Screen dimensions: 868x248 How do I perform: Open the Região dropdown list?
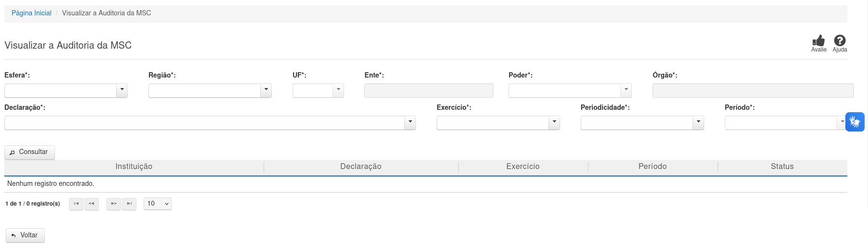(x=266, y=91)
